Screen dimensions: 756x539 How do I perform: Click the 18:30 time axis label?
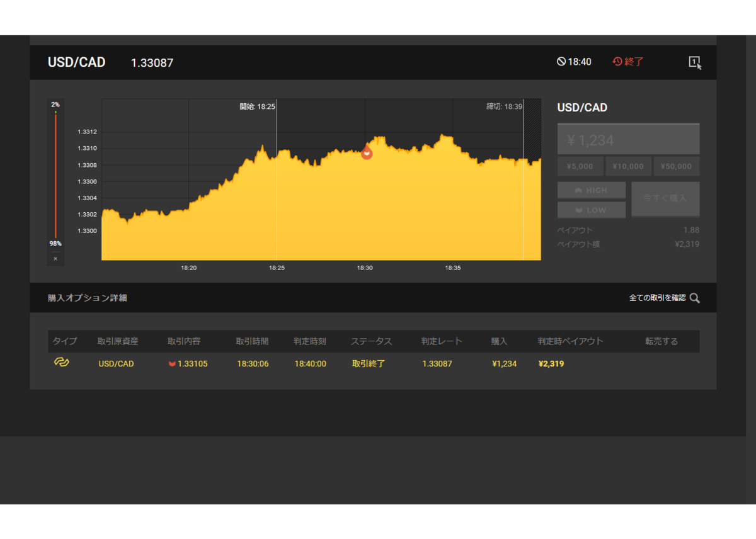coord(365,268)
